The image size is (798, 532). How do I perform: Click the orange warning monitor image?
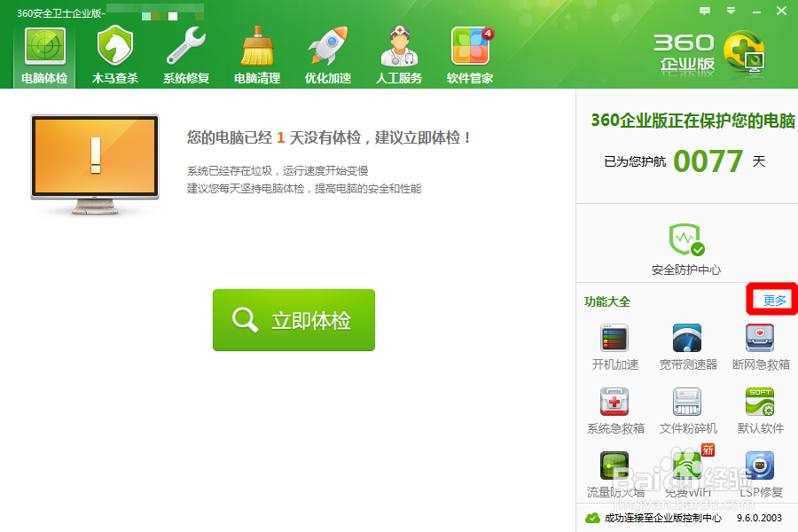point(95,164)
